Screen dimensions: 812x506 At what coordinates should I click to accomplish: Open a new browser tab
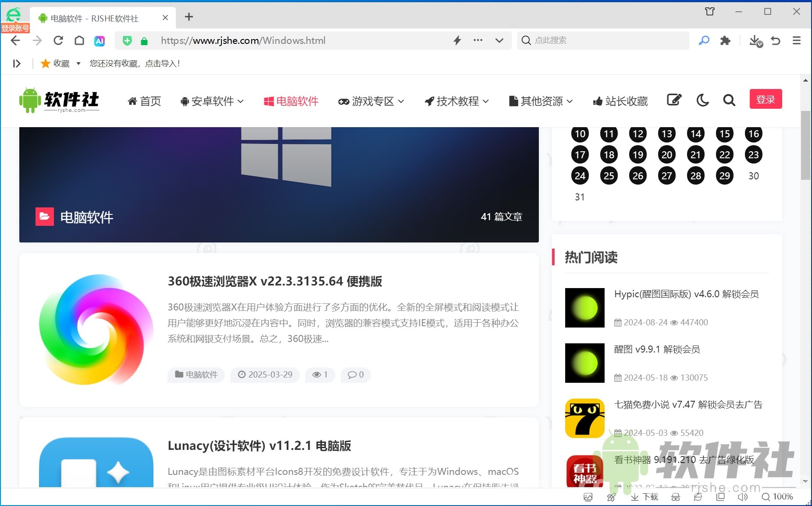(189, 17)
